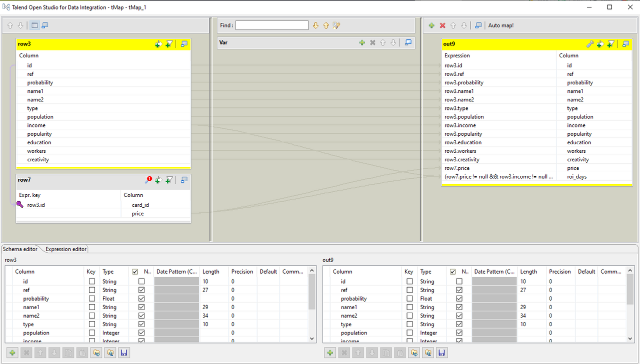The image size is (640, 364).
Task: Save row3 schema as generic schema
Action: tap(124, 353)
